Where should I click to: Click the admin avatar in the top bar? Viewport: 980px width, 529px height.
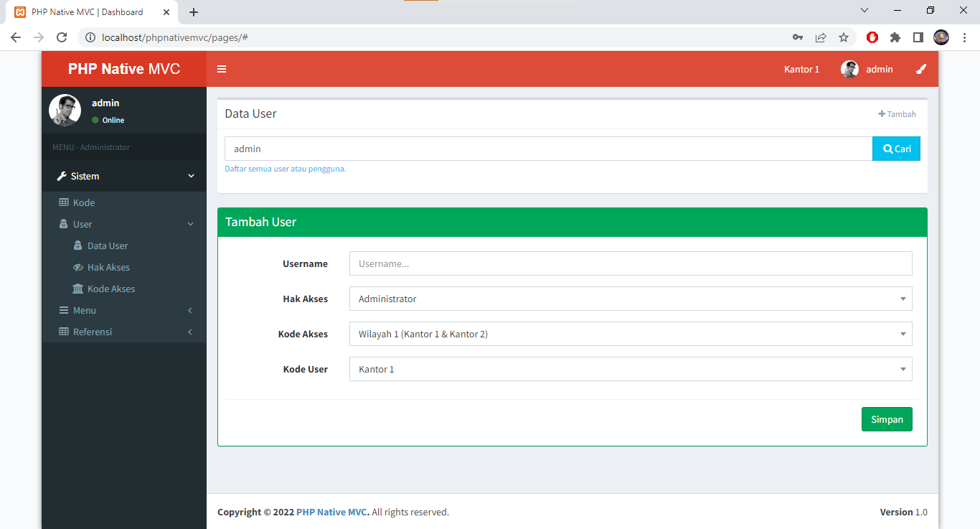(849, 69)
